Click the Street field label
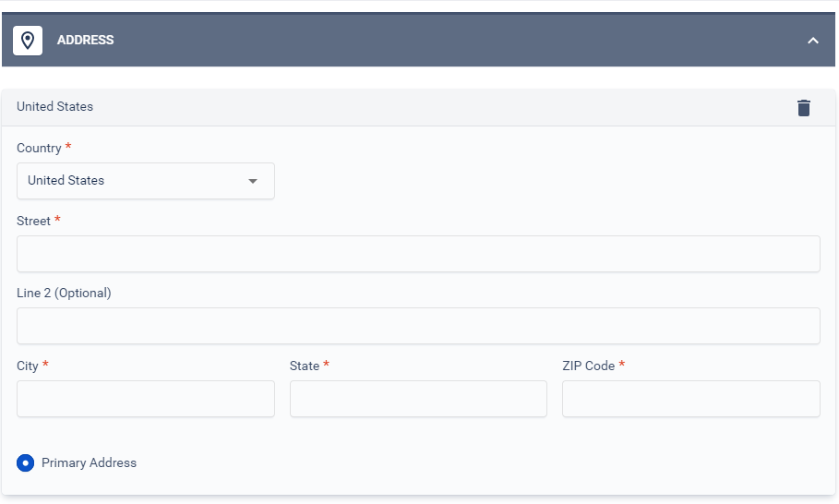This screenshot has width=839, height=504. 33,221
